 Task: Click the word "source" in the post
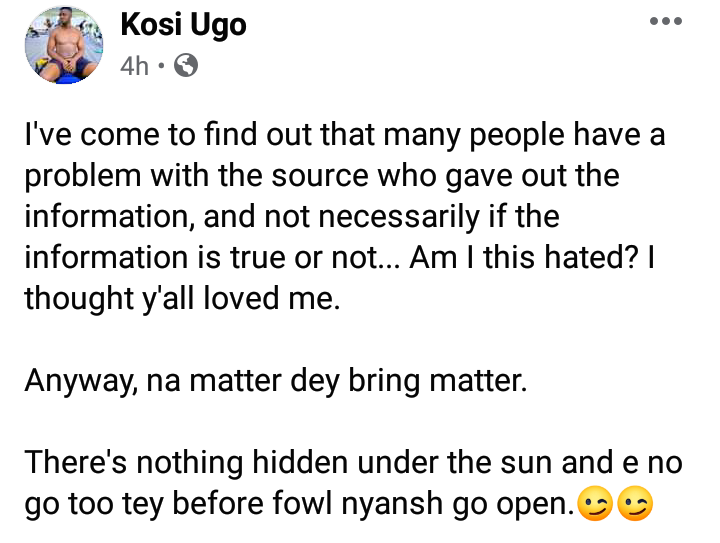320,177
